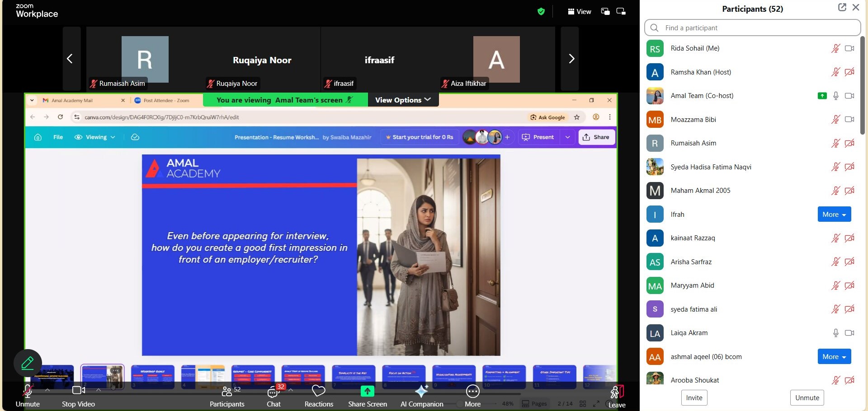868x411 pixels.
Task: Pop out the Participants panel
Action: click(842, 8)
